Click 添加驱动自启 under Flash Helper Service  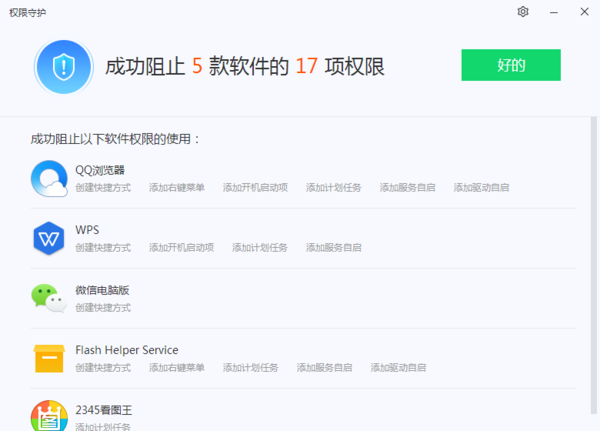[x=398, y=368]
